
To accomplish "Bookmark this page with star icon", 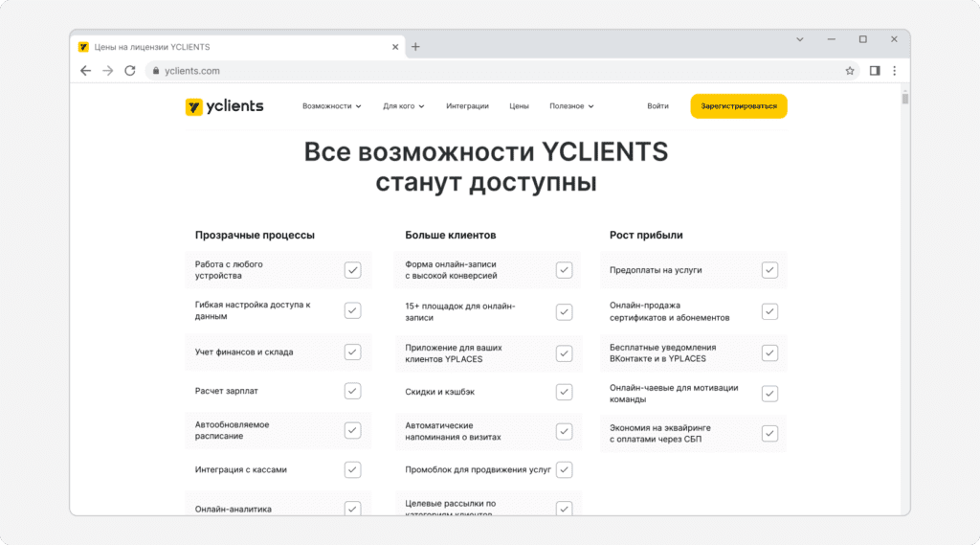I will pyautogui.click(x=850, y=71).
